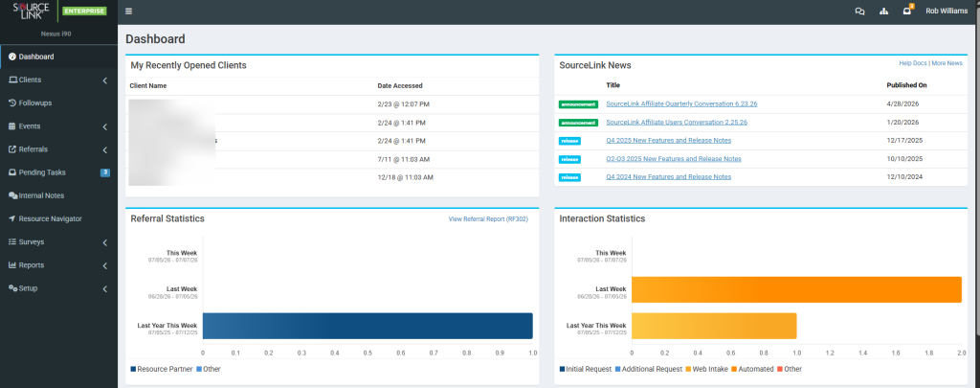Toggle Additional Request legend swatch
Screen dimensions: 980x388
(618, 369)
